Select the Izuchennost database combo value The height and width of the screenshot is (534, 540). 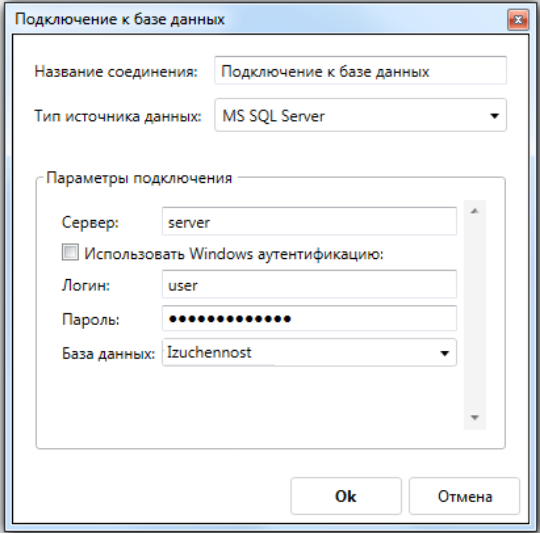pyautogui.click(x=209, y=353)
